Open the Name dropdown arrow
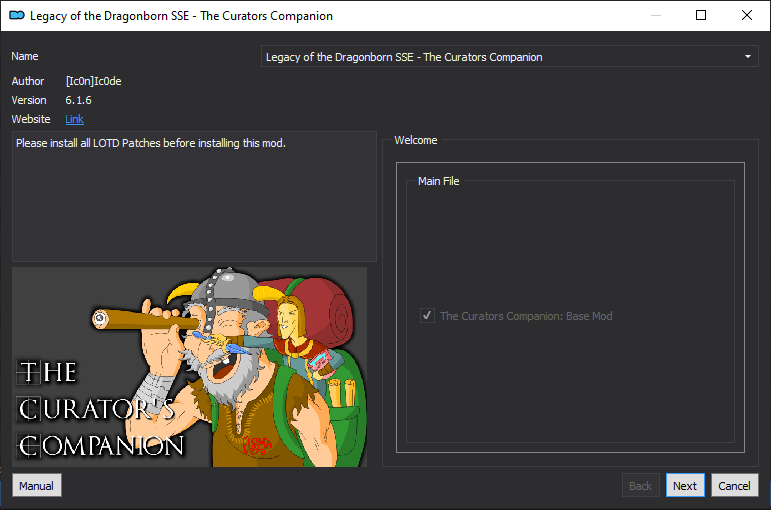 [x=747, y=57]
